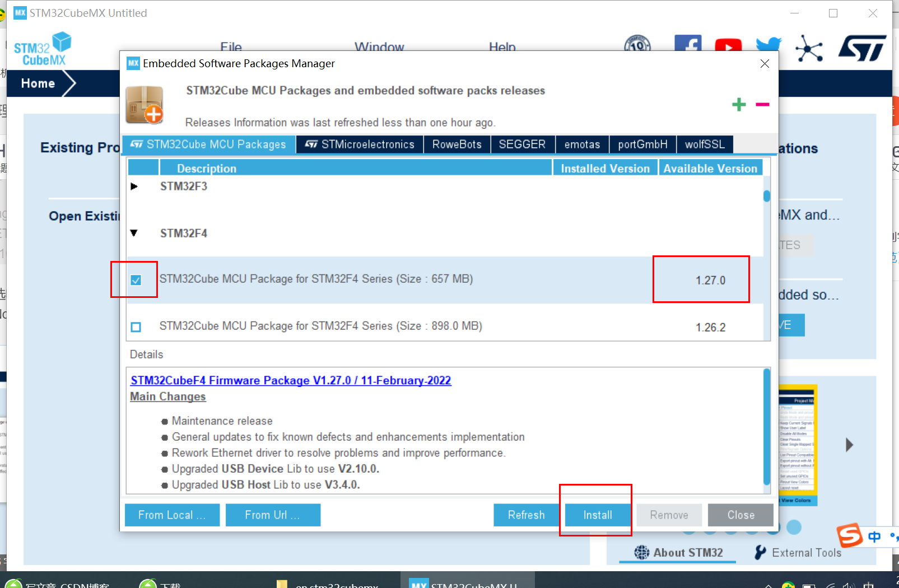Select the STM32Cube MCU Packages tab
Screen dimensions: 899x588
208,144
